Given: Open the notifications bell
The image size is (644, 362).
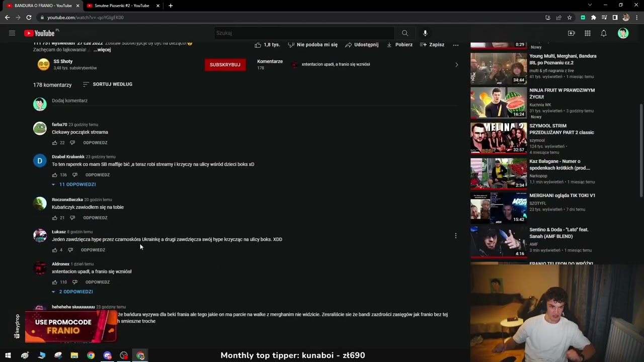Looking at the screenshot, I should (604, 33).
